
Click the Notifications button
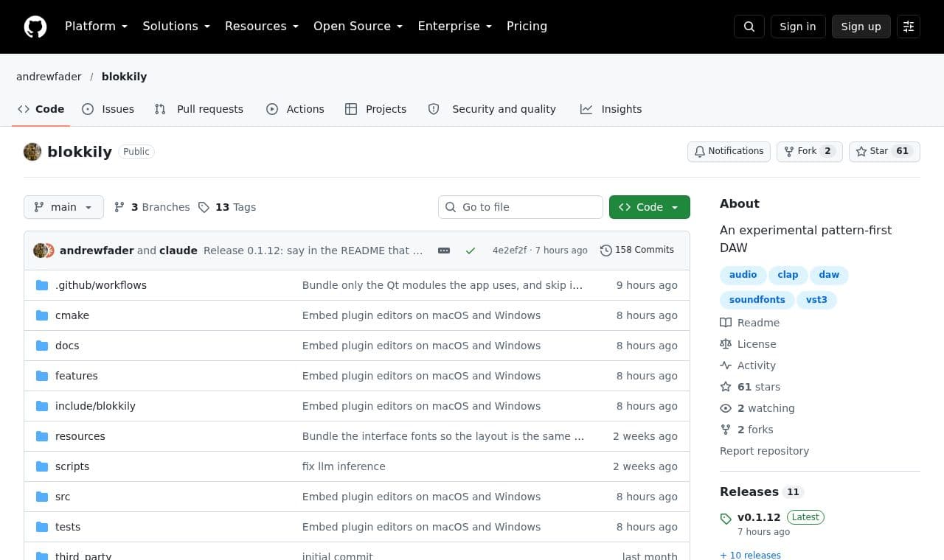[x=729, y=152]
